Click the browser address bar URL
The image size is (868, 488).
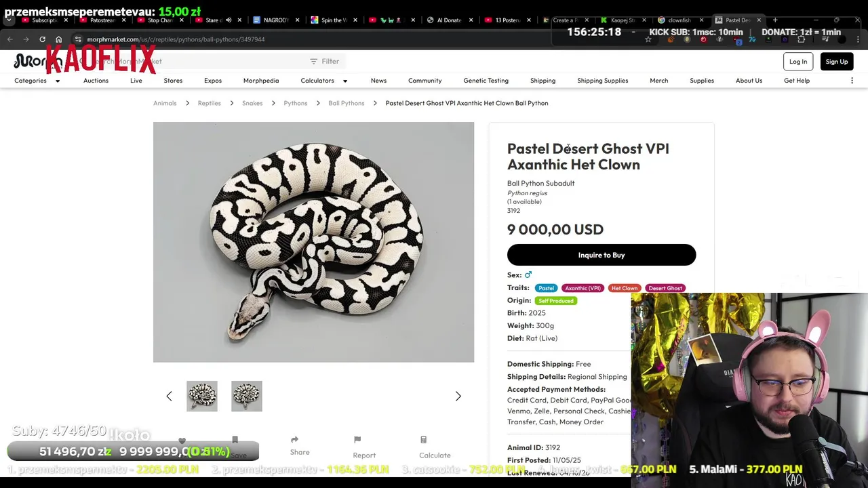pos(176,39)
